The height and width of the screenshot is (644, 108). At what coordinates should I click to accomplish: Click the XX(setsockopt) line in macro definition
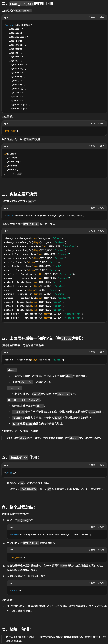(18, 108)
